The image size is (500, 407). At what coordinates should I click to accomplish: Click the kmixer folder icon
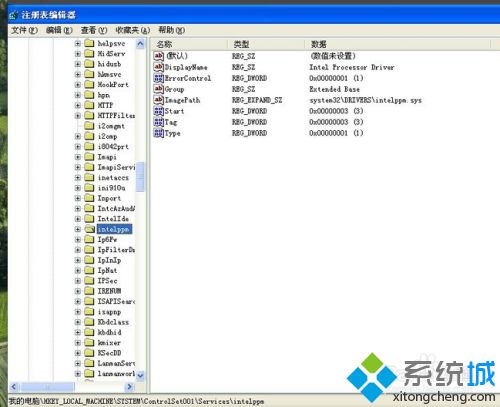coord(89,343)
